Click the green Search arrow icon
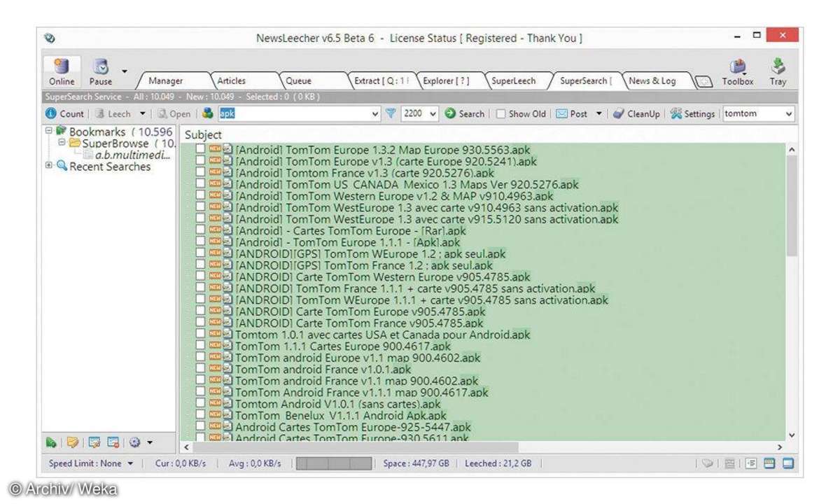840x504 pixels. coord(451,113)
